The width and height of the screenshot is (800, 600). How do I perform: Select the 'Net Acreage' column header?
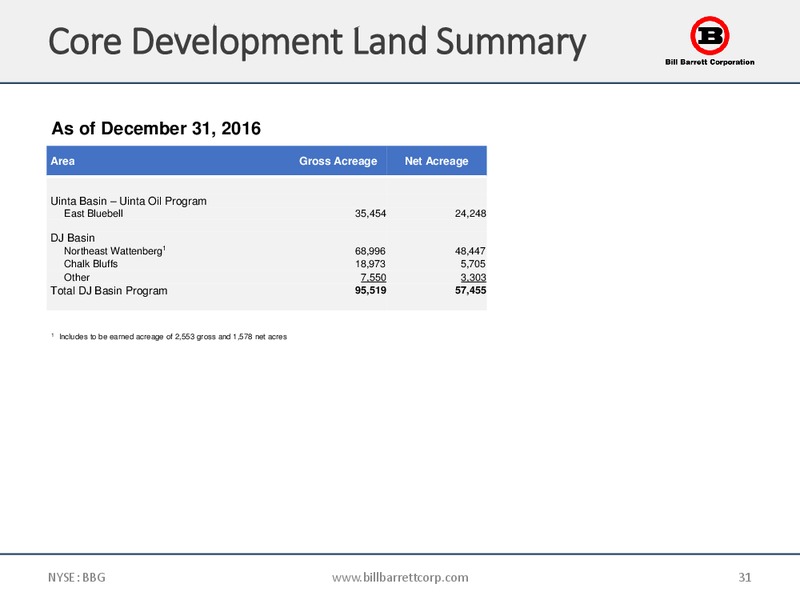pyautogui.click(x=436, y=161)
